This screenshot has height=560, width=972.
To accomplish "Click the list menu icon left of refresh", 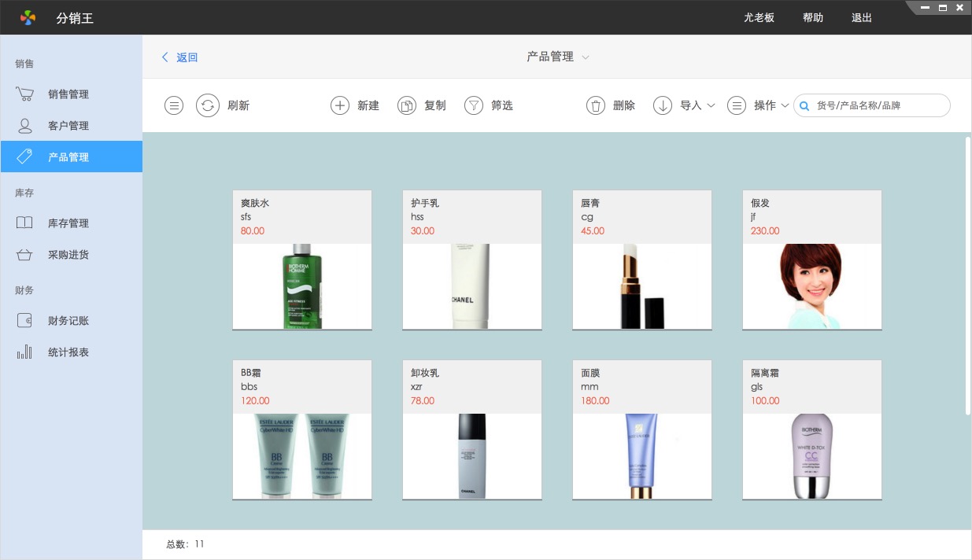I will pyautogui.click(x=174, y=105).
